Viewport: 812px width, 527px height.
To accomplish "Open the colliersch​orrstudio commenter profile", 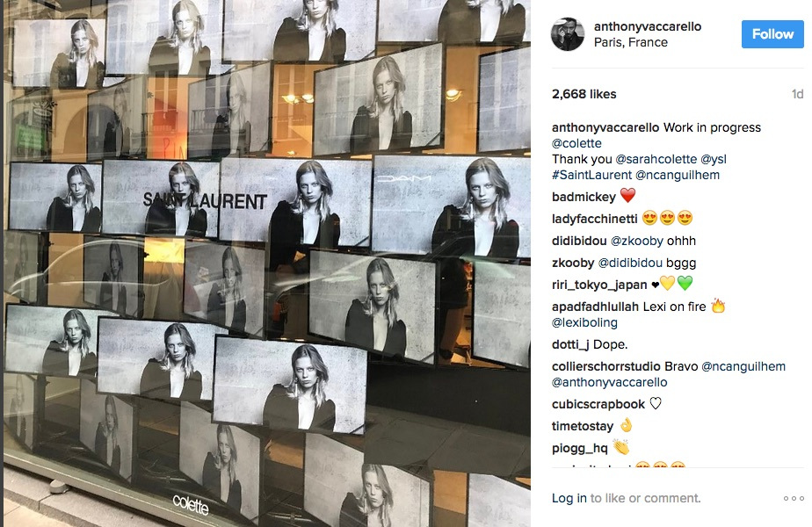I will 605,366.
